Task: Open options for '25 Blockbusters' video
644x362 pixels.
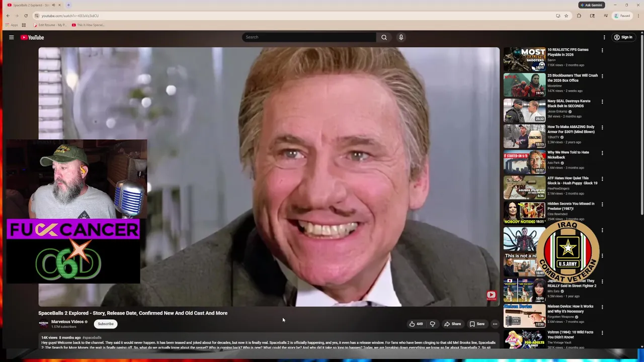Action: (602, 76)
